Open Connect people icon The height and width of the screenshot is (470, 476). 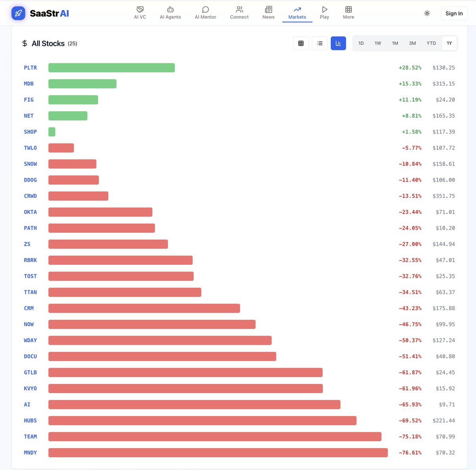(x=240, y=9)
